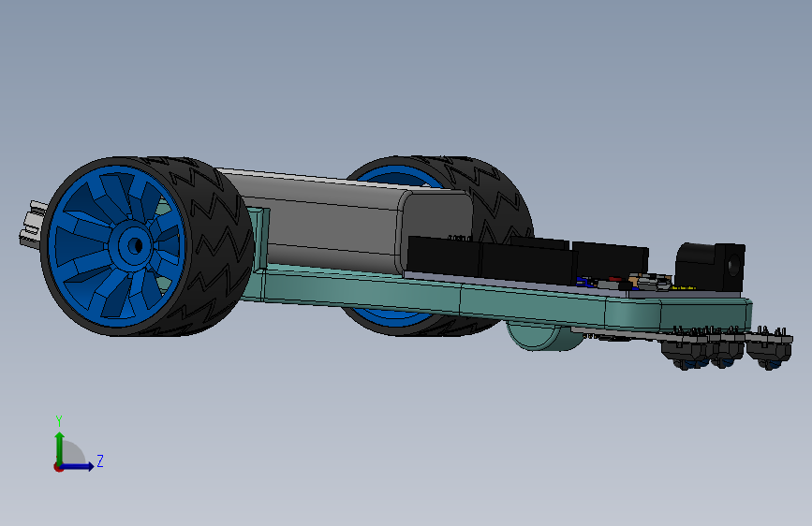Select the teal rounded caster under the chassis

546,335
